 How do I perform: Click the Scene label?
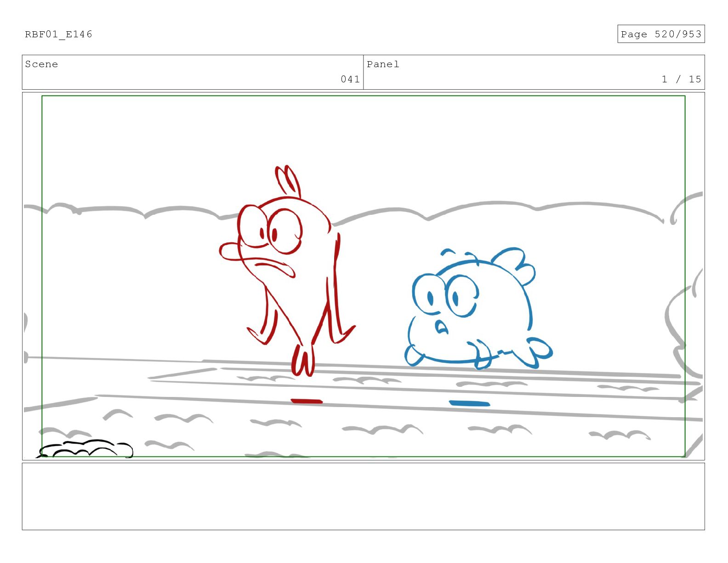point(41,64)
